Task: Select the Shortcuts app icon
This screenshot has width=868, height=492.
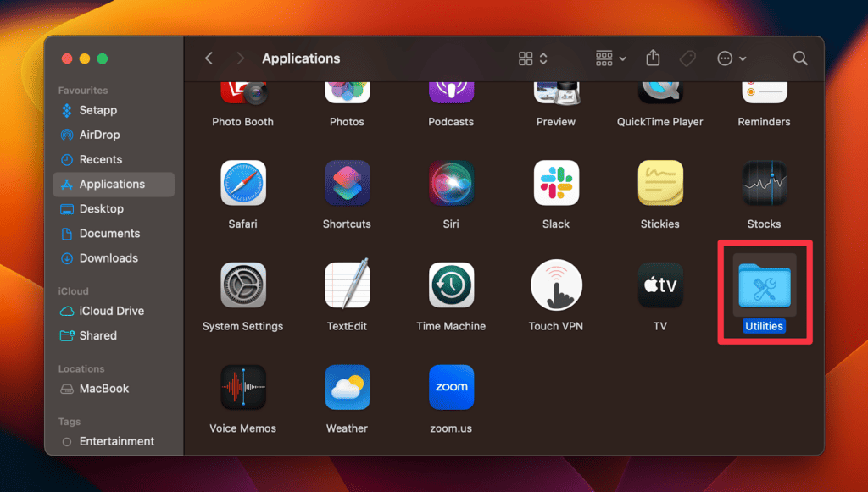Action: click(347, 183)
